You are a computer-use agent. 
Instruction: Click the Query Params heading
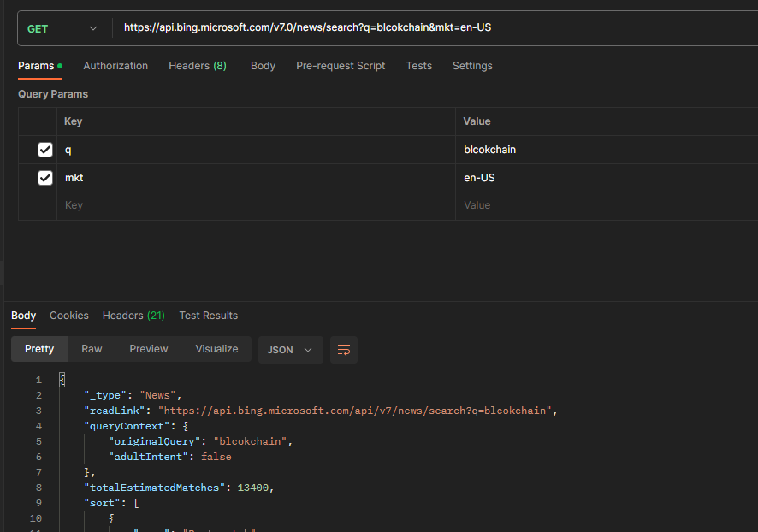coord(53,94)
